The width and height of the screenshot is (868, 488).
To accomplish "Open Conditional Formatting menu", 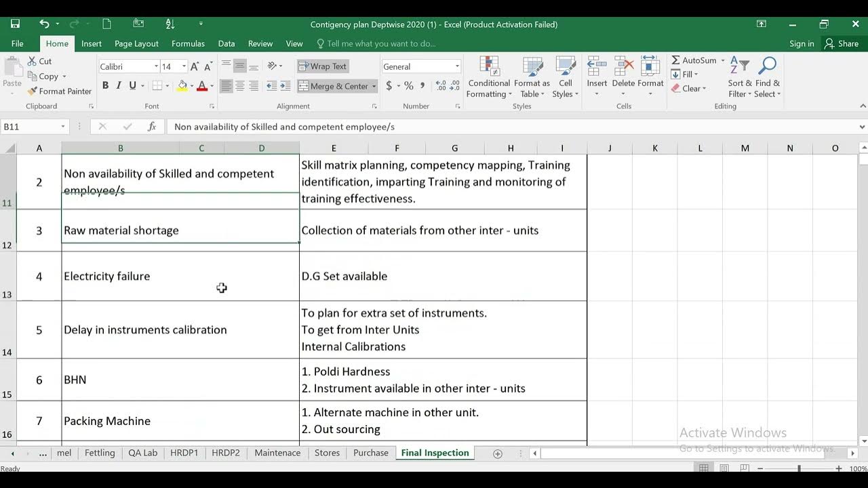I will 489,77.
